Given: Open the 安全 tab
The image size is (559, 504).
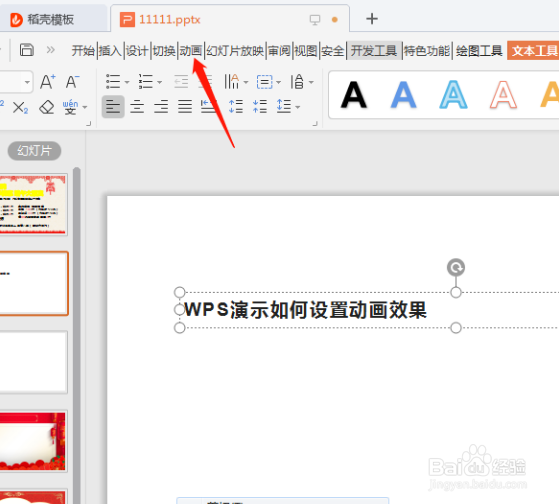Looking at the screenshot, I should [x=333, y=51].
